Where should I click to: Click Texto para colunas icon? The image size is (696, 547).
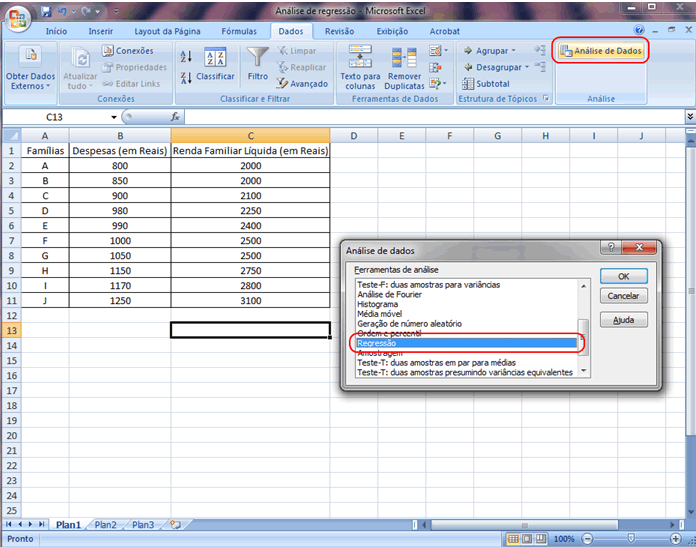[360, 58]
